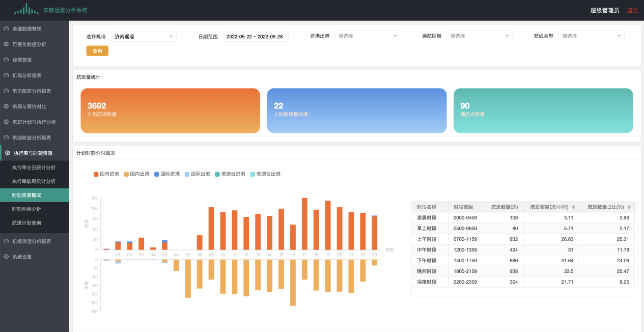Toggle 国内进港 legend series
Screen dimensions: 644x332
[x=106, y=174]
